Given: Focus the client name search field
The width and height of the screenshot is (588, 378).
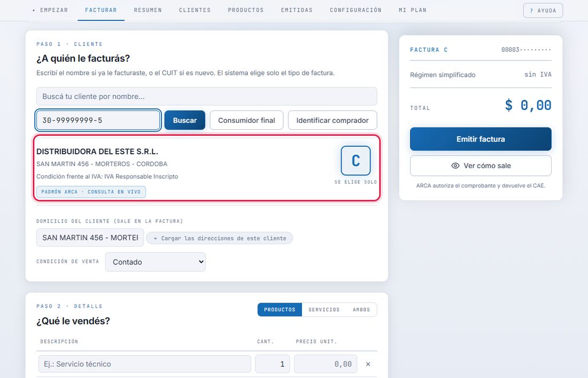Looking at the screenshot, I should coord(207,96).
